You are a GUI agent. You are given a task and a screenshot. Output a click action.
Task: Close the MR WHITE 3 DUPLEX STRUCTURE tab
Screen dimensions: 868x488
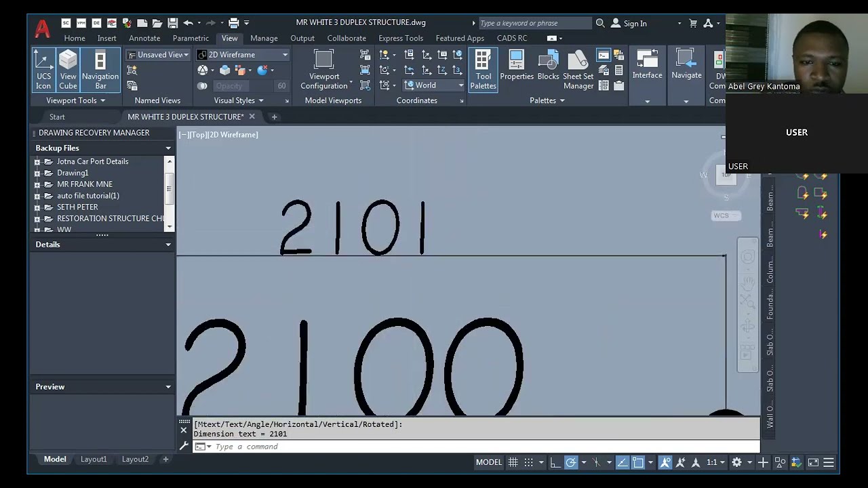(252, 117)
